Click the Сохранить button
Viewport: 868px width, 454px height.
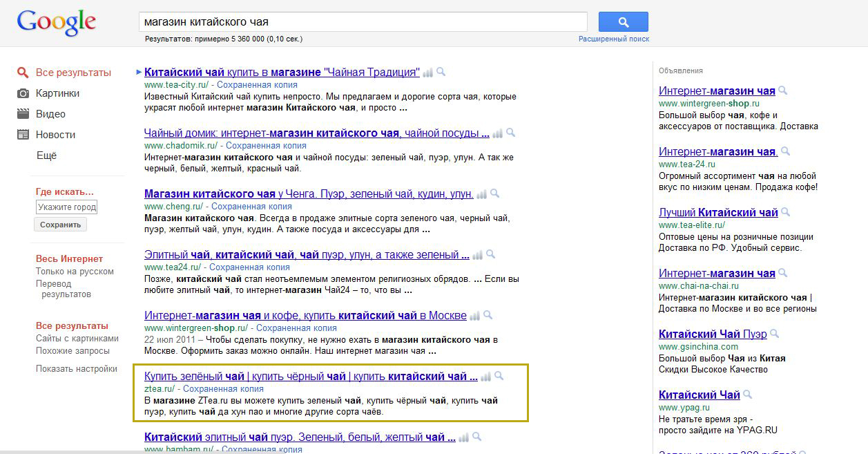click(60, 225)
